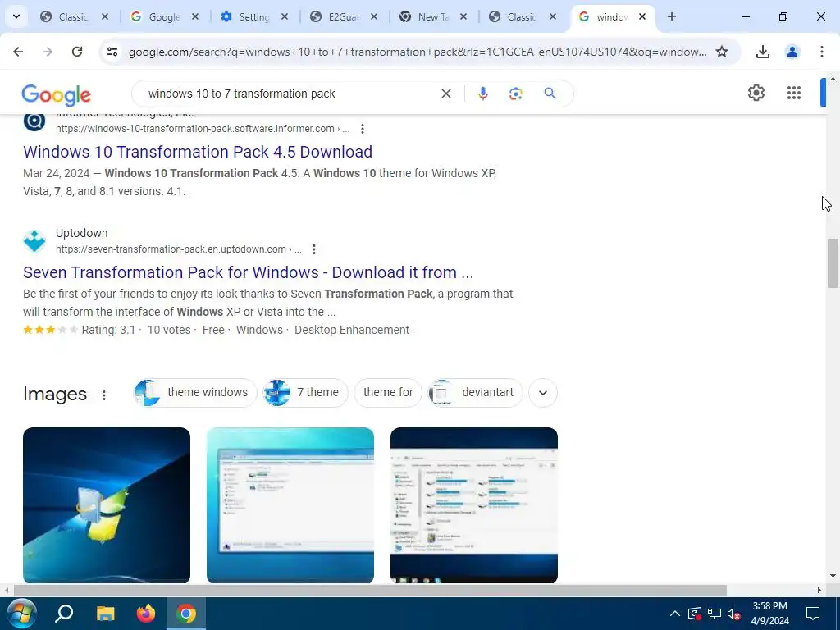
Task: Open site information icon in address bar
Action: (x=112, y=52)
